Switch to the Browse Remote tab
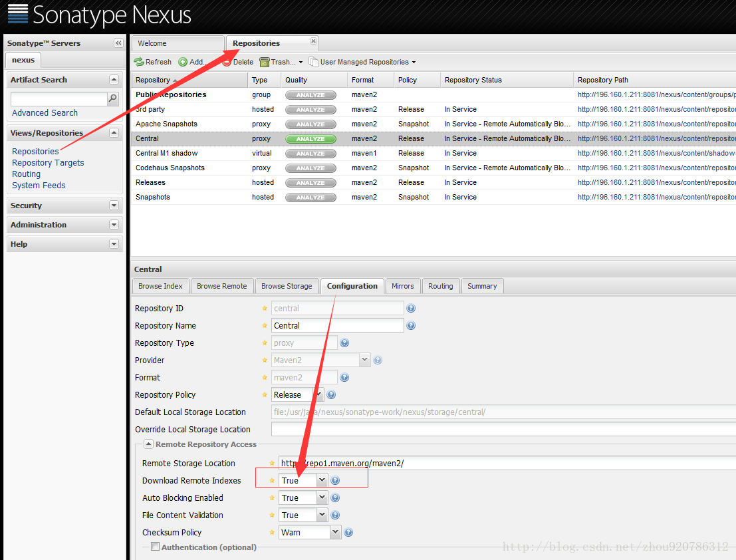Viewport: 736px width, 560px height. tap(222, 286)
